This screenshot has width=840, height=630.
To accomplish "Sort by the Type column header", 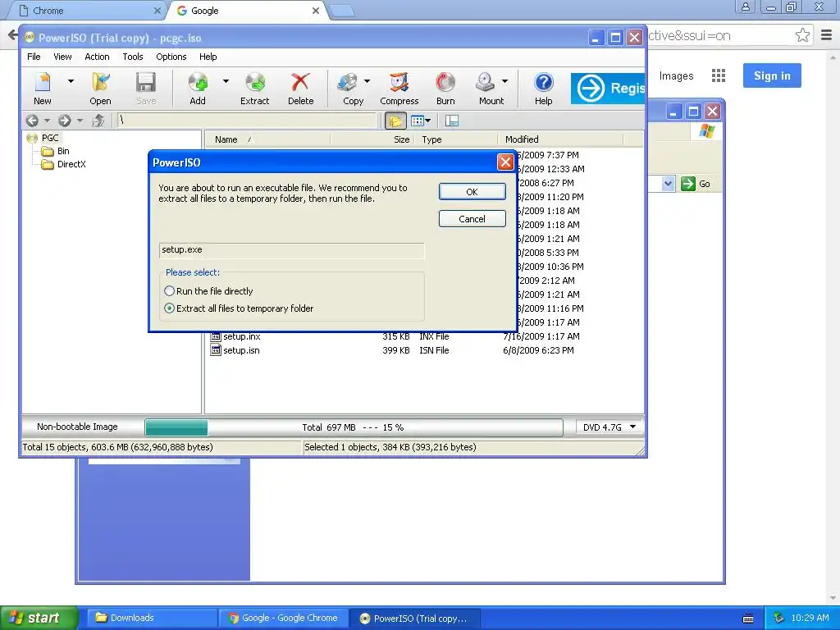I will click(456, 139).
